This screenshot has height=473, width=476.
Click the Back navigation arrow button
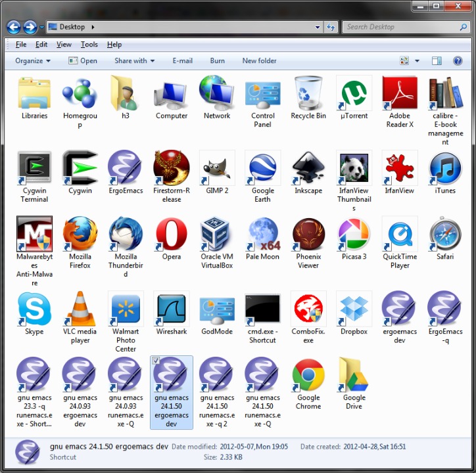14,27
